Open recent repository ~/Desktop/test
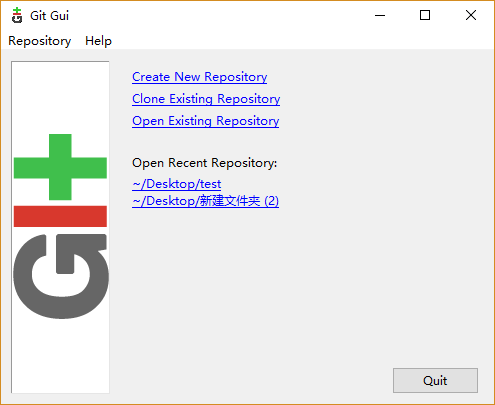Screen dimensions: 495x405 pos(176,184)
